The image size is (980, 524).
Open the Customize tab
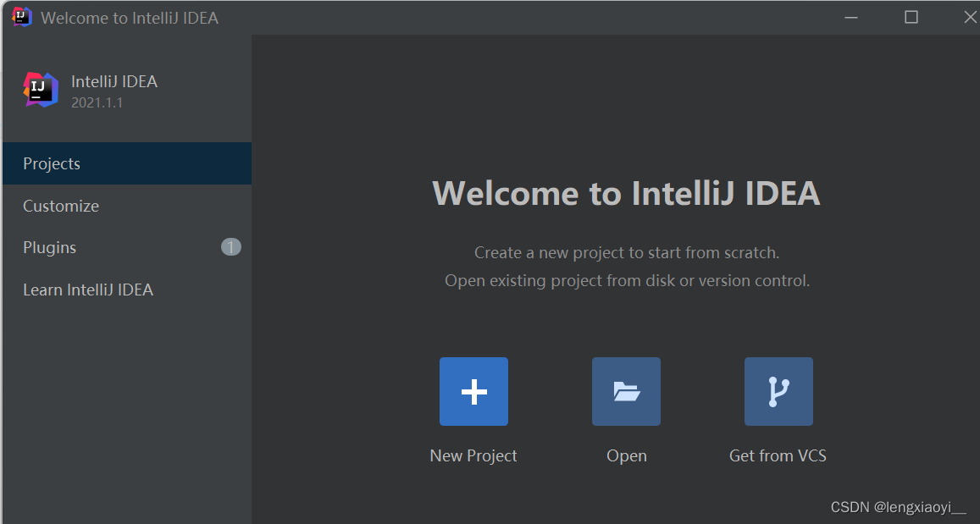[127, 206]
